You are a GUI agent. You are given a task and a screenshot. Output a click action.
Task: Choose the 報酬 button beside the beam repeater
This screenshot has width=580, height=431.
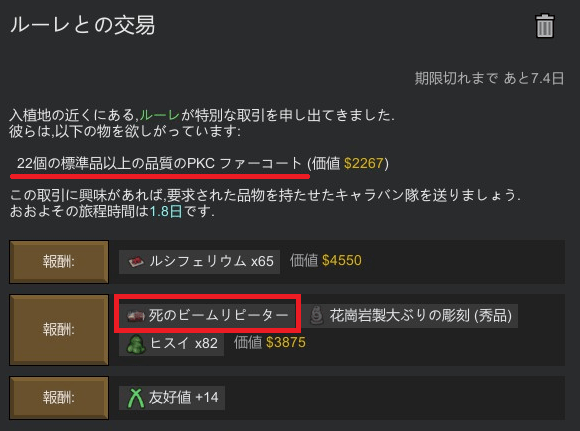[59, 330]
